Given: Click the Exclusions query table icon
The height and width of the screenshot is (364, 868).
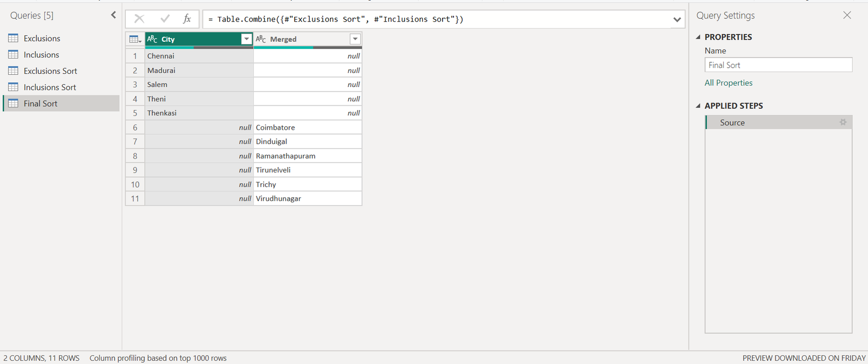Looking at the screenshot, I should [14, 39].
